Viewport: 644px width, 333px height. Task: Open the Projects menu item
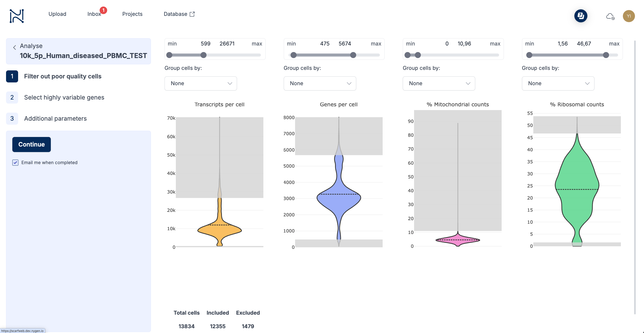(x=132, y=14)
